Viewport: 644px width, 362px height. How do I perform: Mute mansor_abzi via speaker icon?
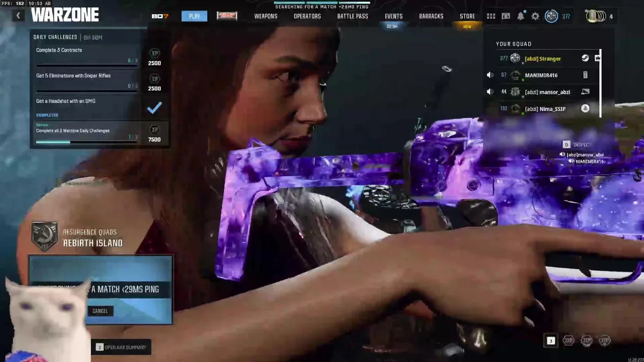pyautogui.click(x=490, y=92)
